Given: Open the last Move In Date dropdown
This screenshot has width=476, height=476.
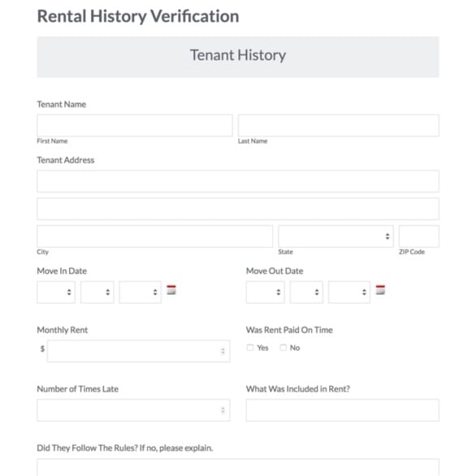Looking at the screenshot, I should pyautogui.click(x=140, y=292).
